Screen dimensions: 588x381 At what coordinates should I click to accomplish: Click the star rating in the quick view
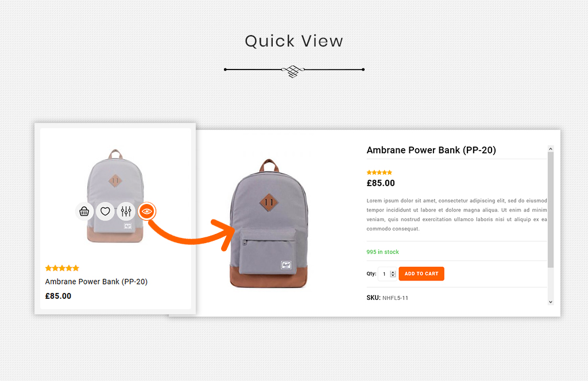tap(379, 172)
